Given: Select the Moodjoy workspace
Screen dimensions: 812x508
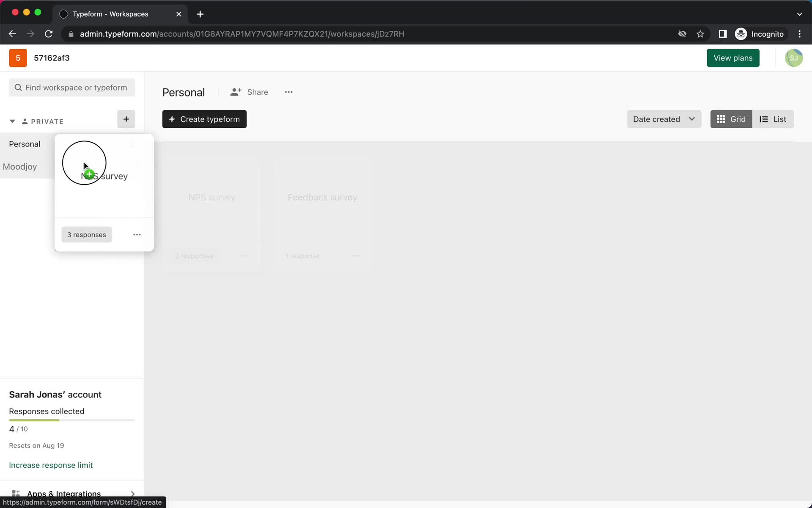Looking at the screenshot, I should coord(19,166).
